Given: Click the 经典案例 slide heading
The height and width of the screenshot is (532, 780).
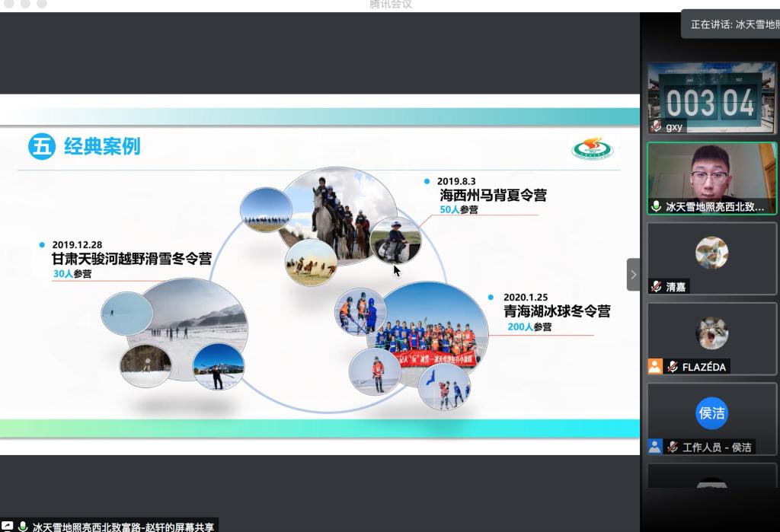Looking at the screenshot, I should point(102,146).
